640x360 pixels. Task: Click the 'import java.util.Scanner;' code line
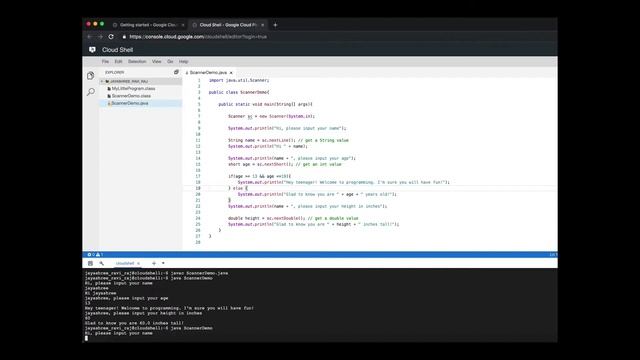[239, 80]
